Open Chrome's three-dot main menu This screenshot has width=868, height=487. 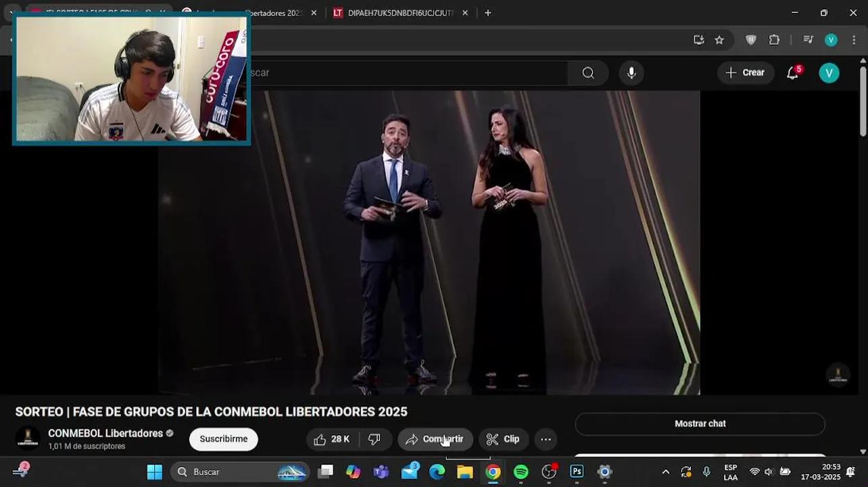pyautogui.click(x=854, y=40)
